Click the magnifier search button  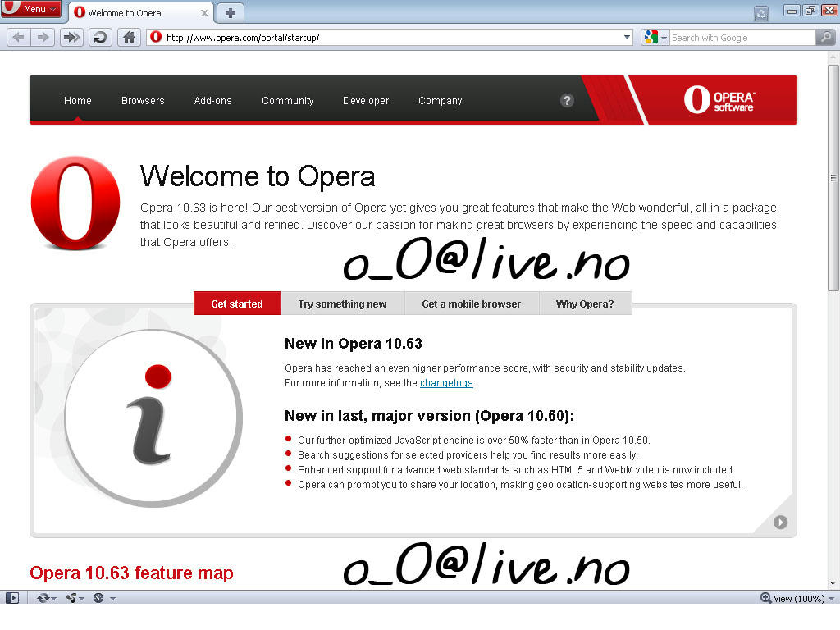825,38
